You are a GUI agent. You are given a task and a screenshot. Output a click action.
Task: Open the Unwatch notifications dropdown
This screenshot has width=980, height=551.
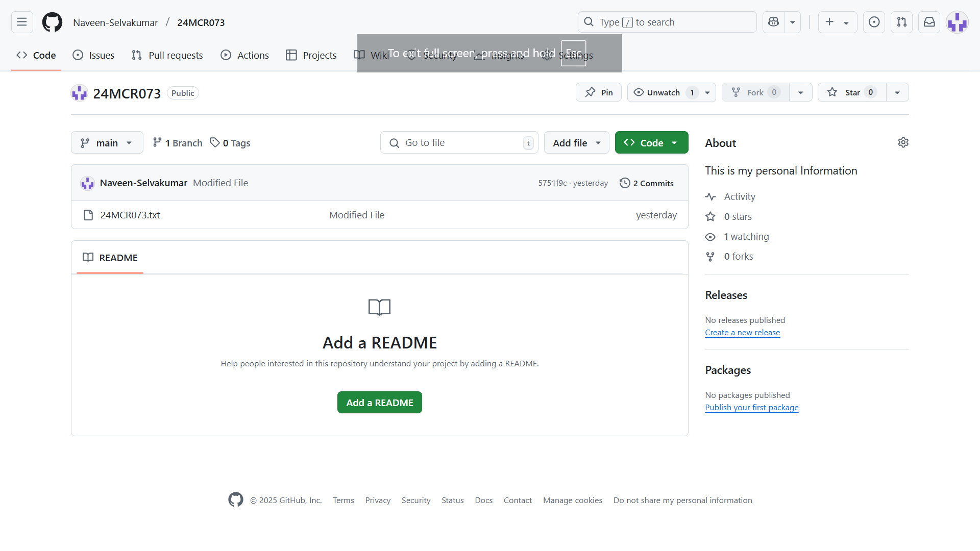[x=672, y=92]
